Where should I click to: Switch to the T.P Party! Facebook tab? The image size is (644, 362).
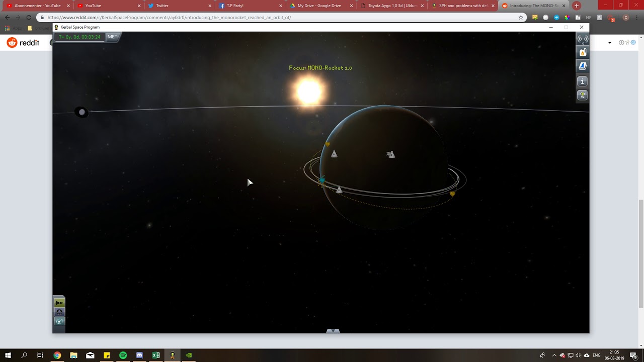tap(251, 6)
